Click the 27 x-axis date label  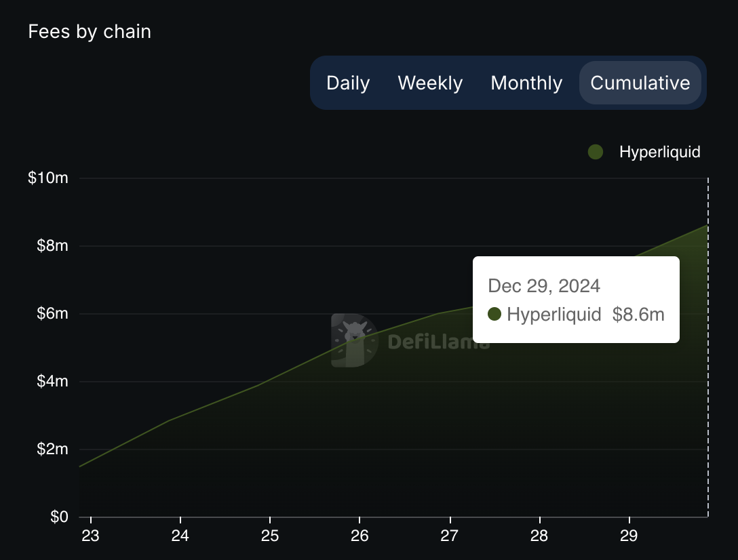click(450, 536)
